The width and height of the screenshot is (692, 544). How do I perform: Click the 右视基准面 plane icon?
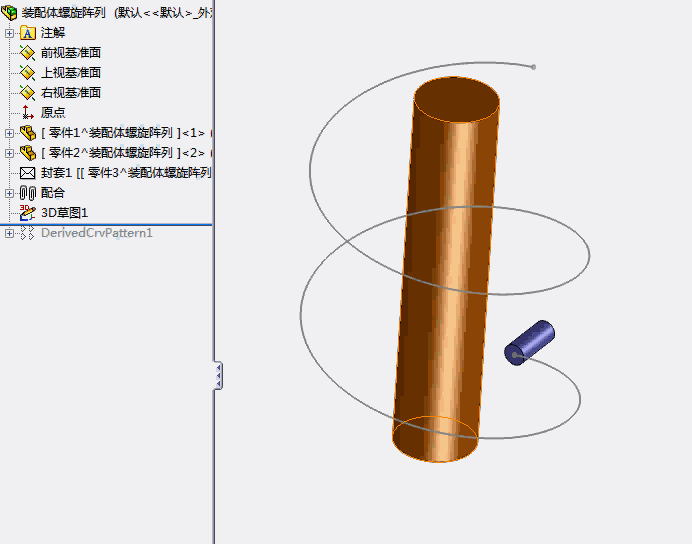click(27, 93)
